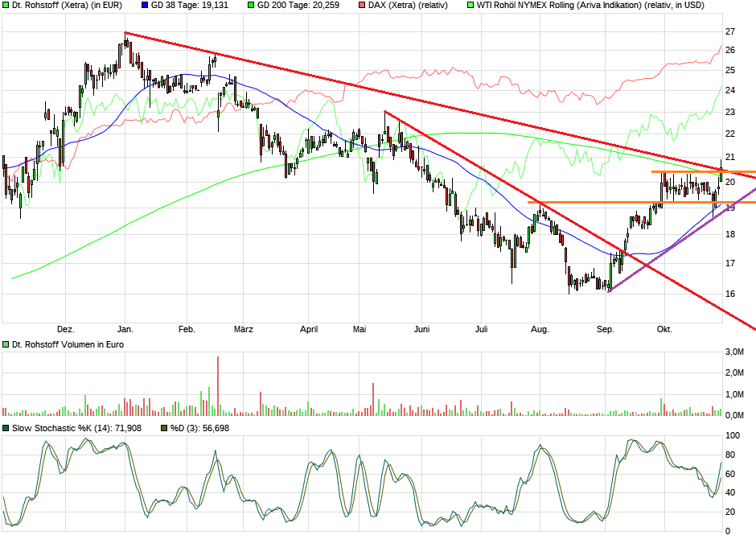The width and height of the screenshot is (756, 539).
Task: Click the volume axis value 1,0M
Action: click(734, 394)
